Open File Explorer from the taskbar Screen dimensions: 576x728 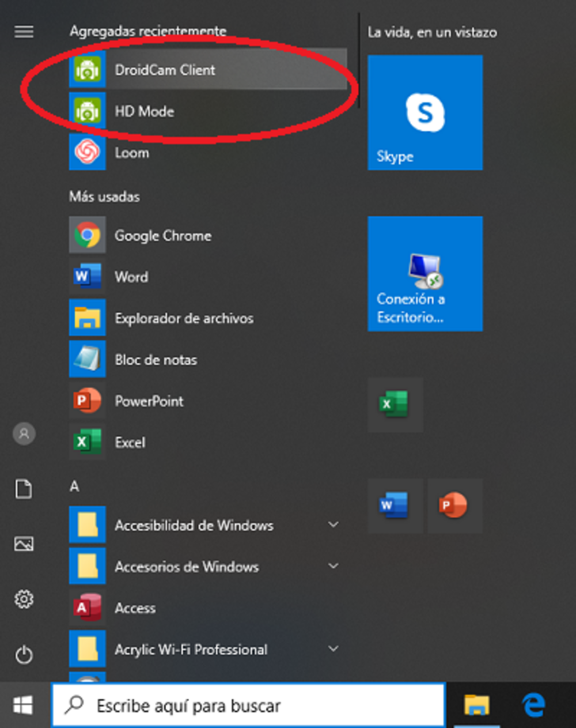(477, 705)
